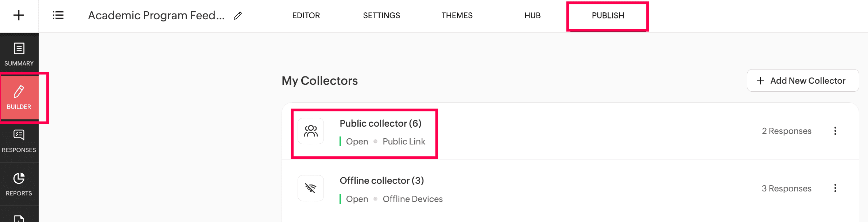Click Add New Collector button
The image size is (868, 222).
(x=803, y=80)
